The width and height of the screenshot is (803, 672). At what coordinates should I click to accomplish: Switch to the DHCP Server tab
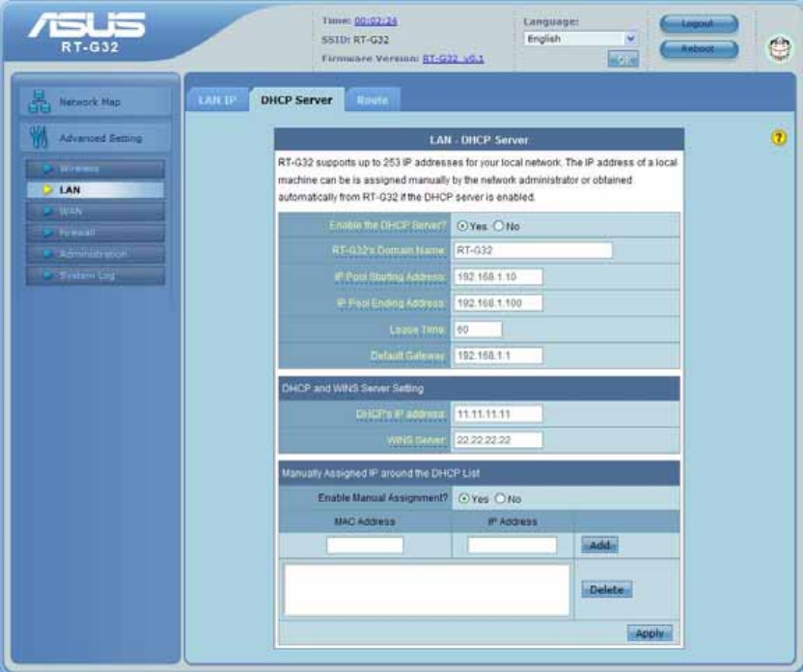(x=296, y=99)
